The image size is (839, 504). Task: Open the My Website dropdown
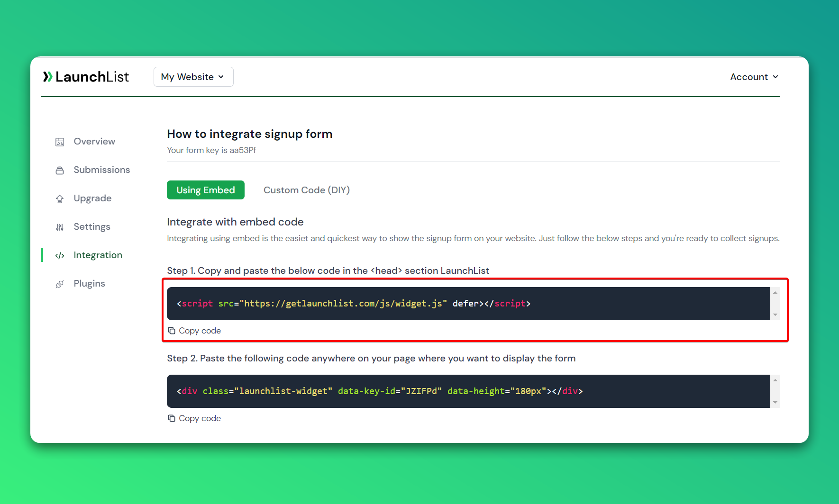(x=193, y=77)
